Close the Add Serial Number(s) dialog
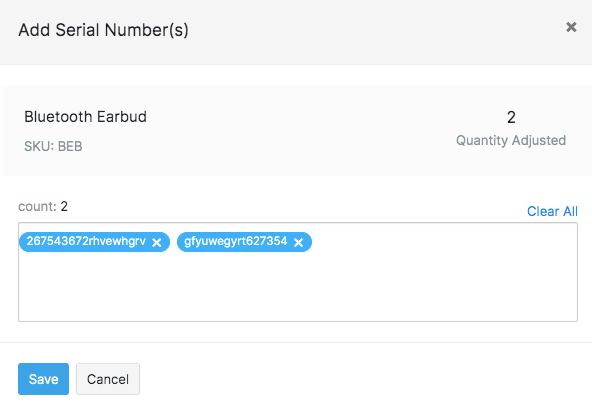The width and height of the screenshot is (592, 412). click(x=571, y=27)
